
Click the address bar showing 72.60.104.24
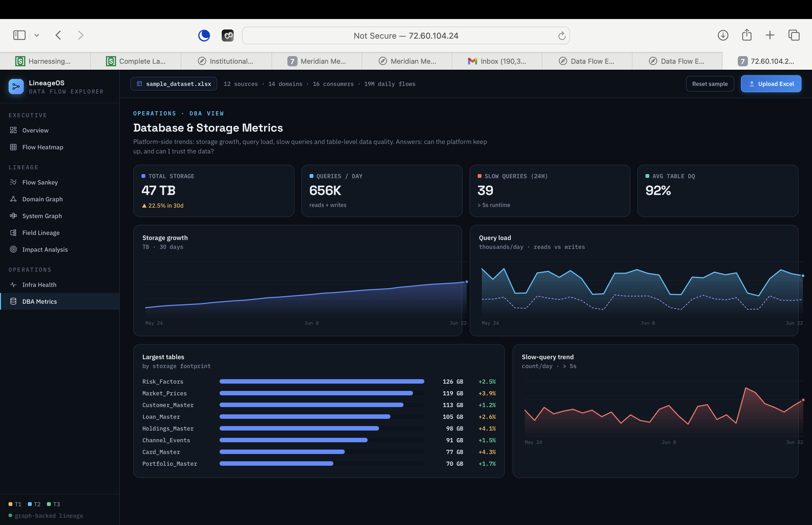click(406, 36)
